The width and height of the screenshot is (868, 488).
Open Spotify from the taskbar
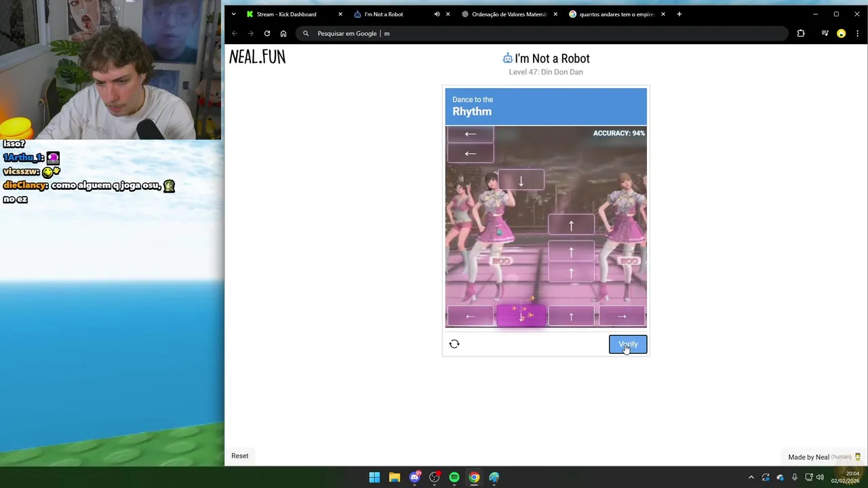click(454, 477)
